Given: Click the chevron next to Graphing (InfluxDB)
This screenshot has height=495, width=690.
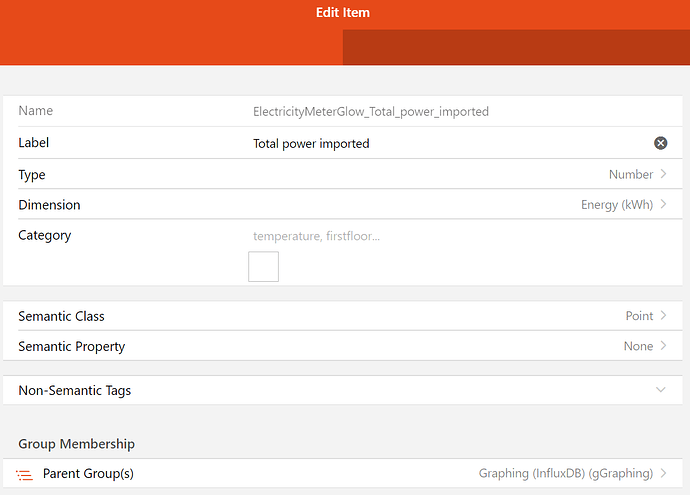Looking at the screenshot, I should pos(663,473).
